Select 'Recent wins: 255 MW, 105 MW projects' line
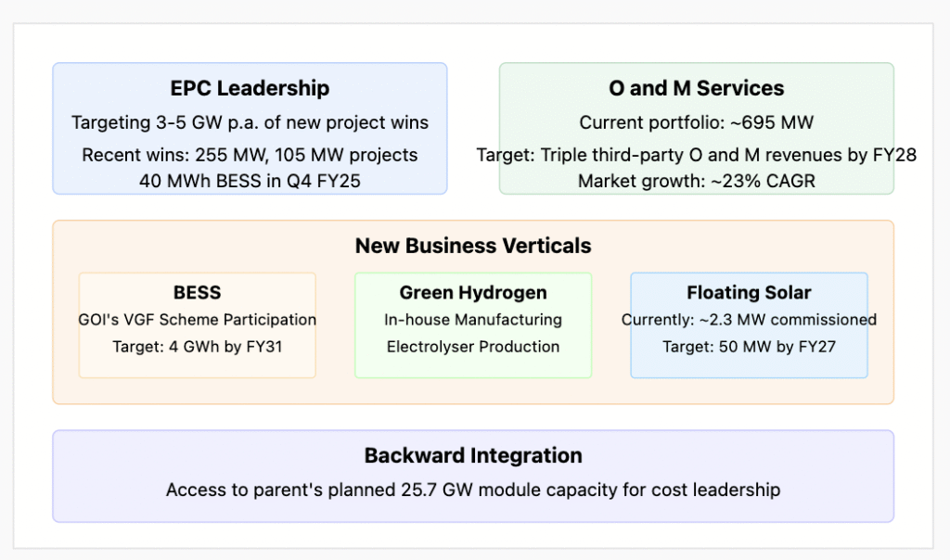The width and height of the screenshot is (950, 560). point(250,155)
